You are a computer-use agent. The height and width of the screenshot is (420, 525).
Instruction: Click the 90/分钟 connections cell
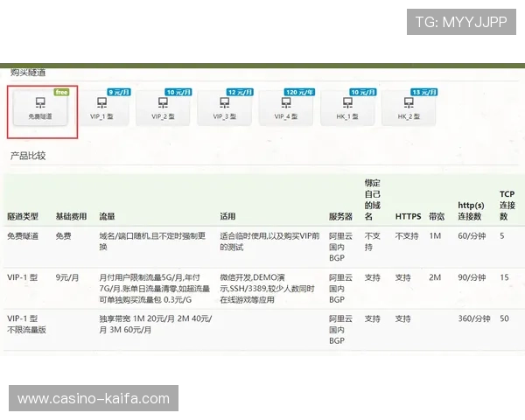[472, 277]
